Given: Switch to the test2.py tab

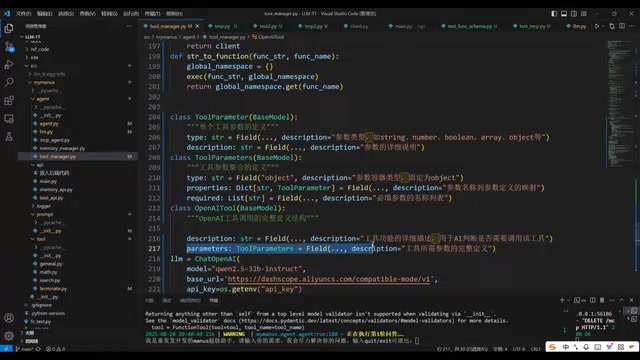Looking at the screenshot, I should pyautogui.click(x=268, y=26).
